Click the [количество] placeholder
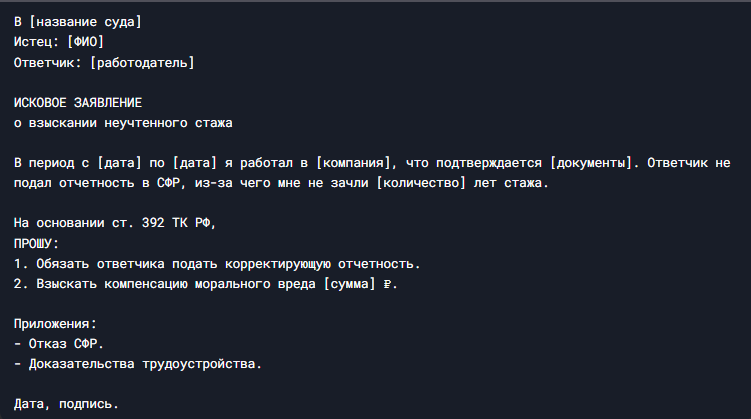751x419 pixels. 421,183
